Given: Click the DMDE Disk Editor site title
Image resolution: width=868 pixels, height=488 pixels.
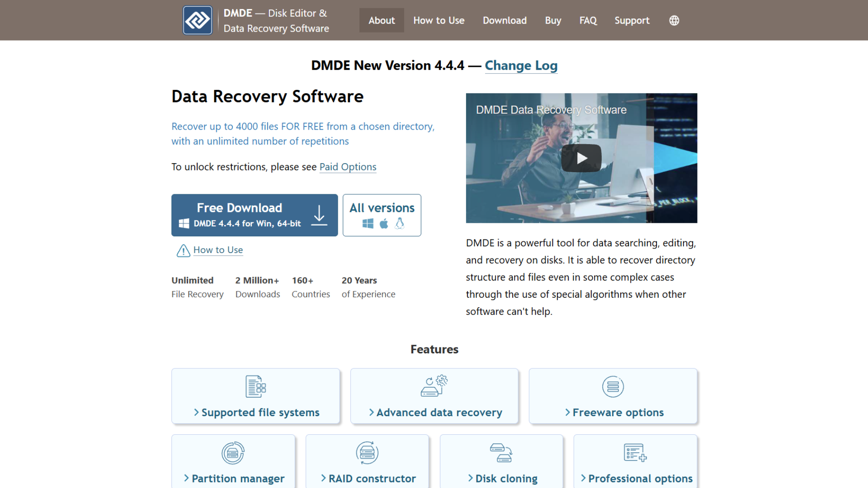Looking at the screenshot, I should (x=276, y=20).
